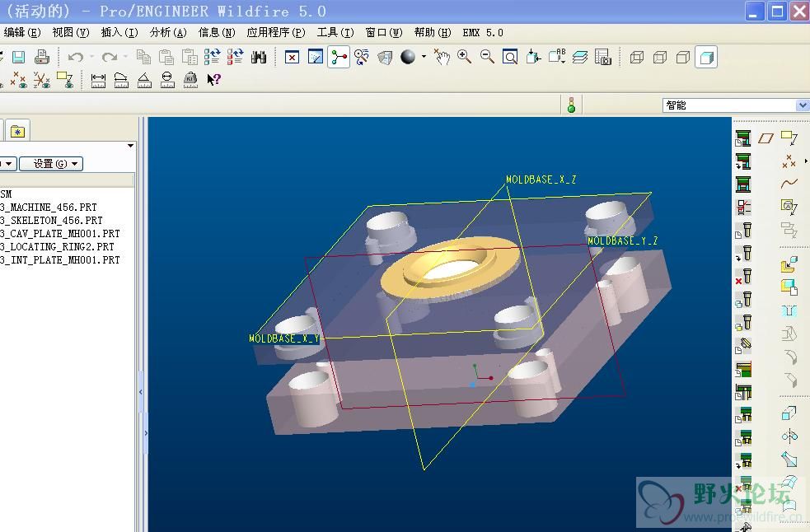
Task: Click the datum plane tool
Action: point(766,138)
